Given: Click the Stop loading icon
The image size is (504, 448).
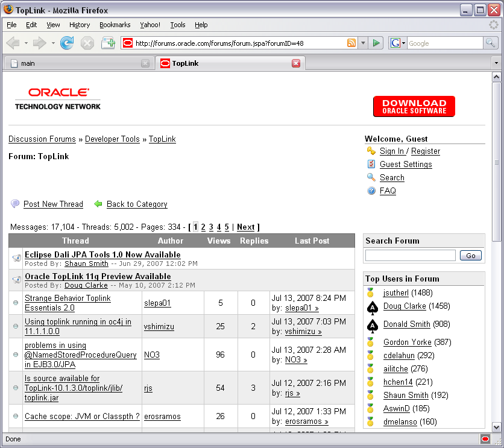Looking at the screenshot, I should click(x=87, y=43).
